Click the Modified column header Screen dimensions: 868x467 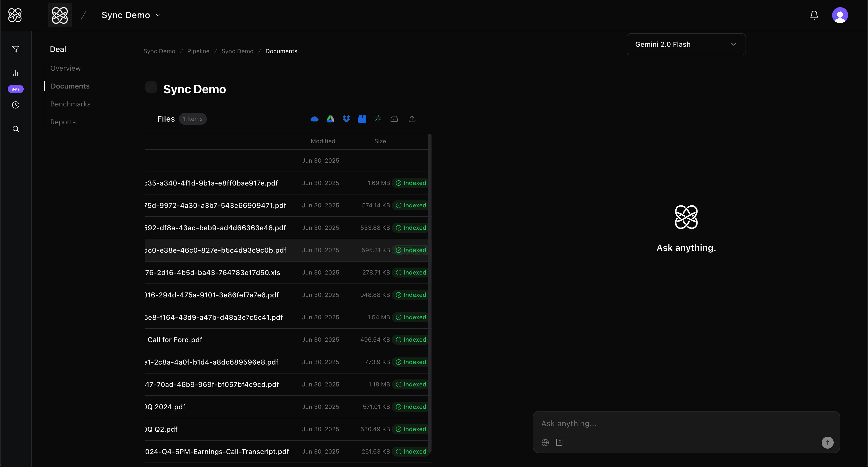click(x=323, y=141)
